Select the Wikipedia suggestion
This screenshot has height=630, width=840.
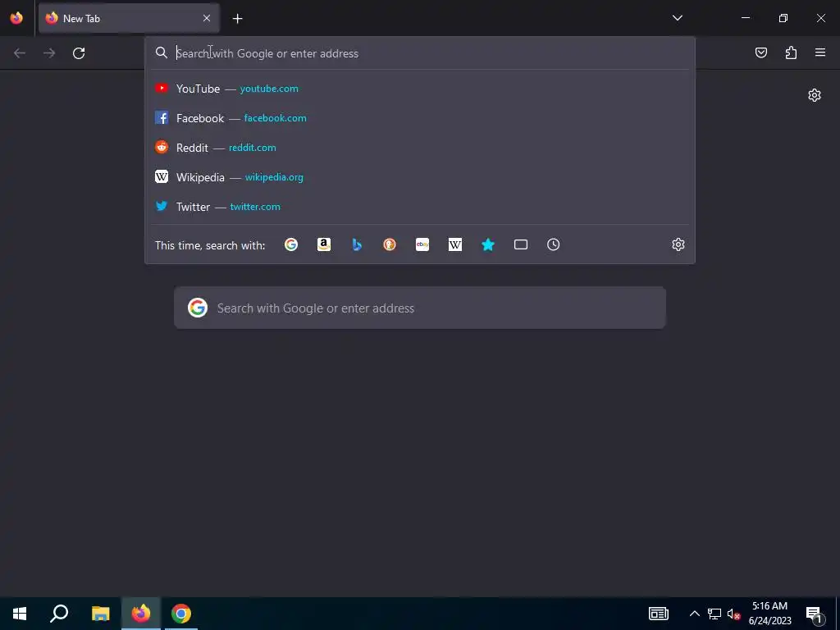pyautogui.click(x=420, y=177)
